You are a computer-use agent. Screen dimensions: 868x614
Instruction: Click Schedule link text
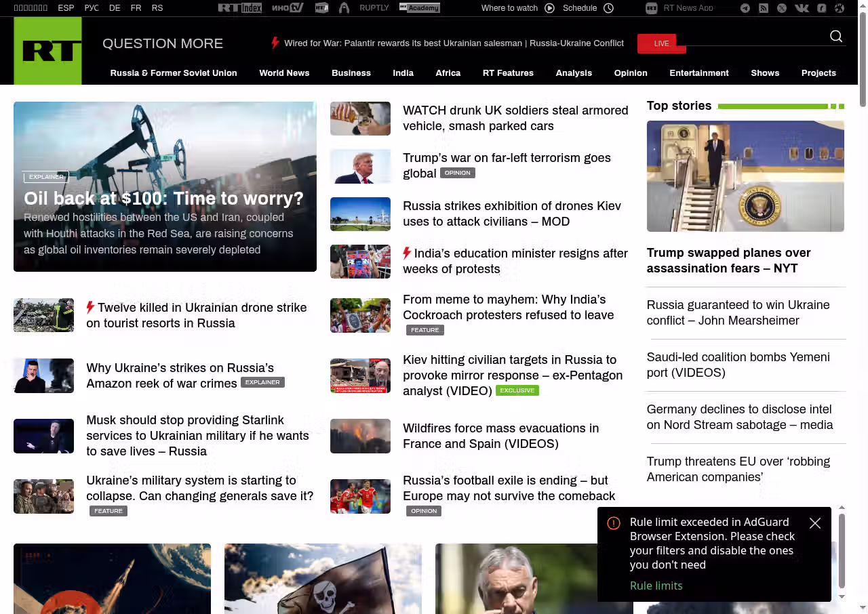click(580, 8)
